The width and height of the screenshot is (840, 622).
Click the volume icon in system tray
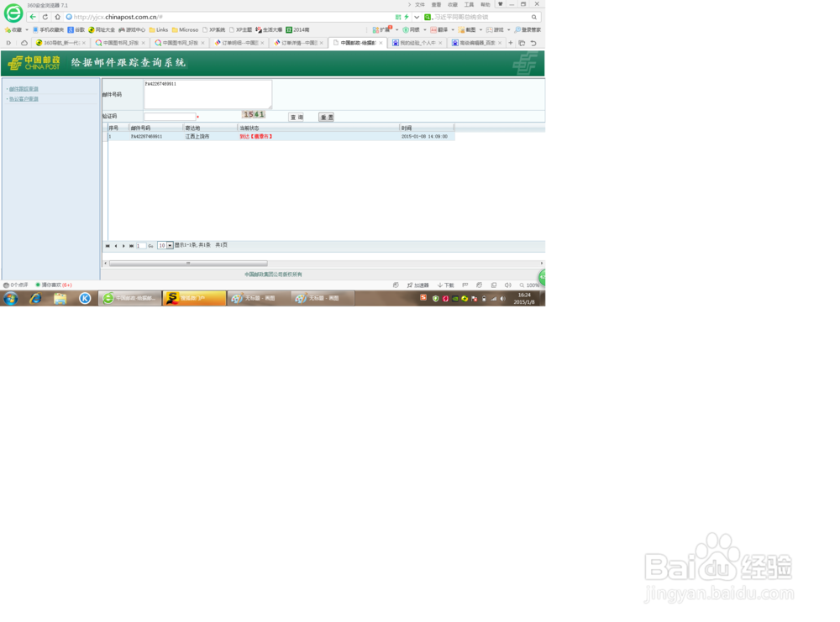point(502,299)
